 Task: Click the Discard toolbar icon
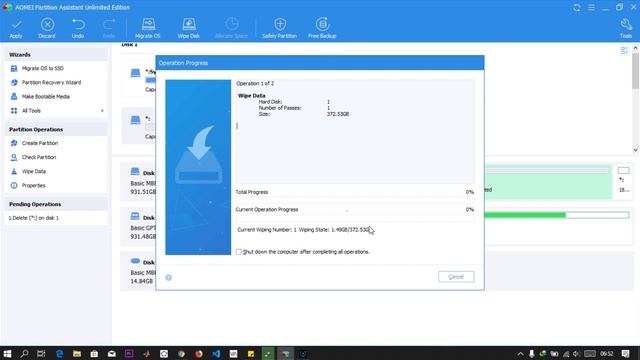(47, 24)
